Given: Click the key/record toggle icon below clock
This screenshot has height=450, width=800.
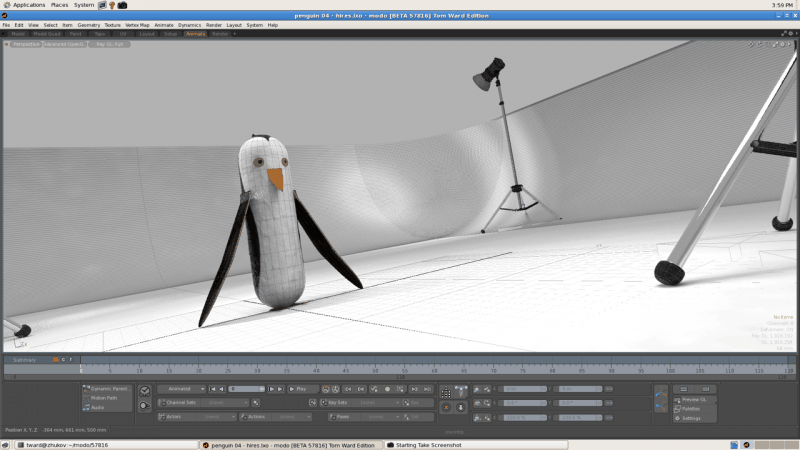Looking at the screenshot, I should (x=145, y=406).
